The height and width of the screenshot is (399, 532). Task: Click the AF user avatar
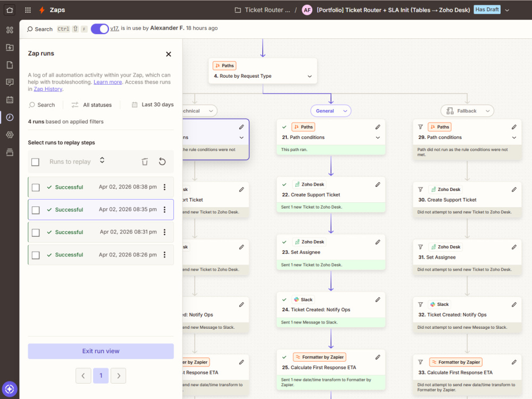[307, 10]
